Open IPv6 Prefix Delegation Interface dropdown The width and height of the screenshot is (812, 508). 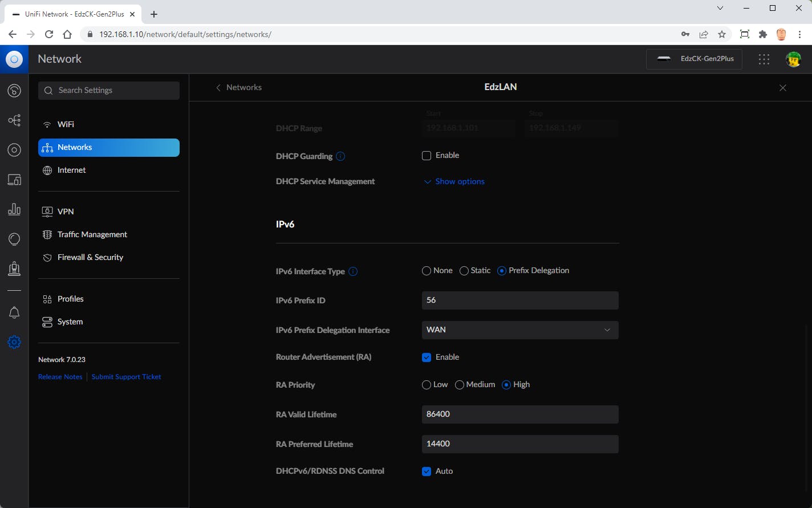(x=519, y=330)
